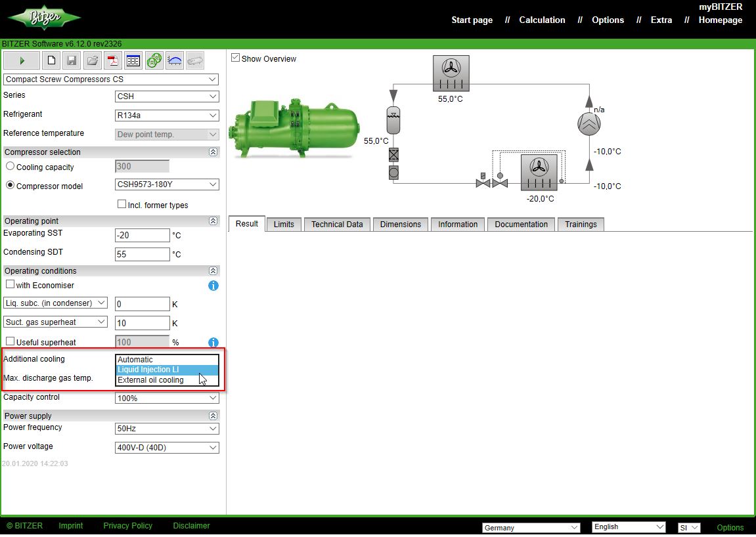
Task: Open a saved file using the folder icon
Action: tap(92, 60)
